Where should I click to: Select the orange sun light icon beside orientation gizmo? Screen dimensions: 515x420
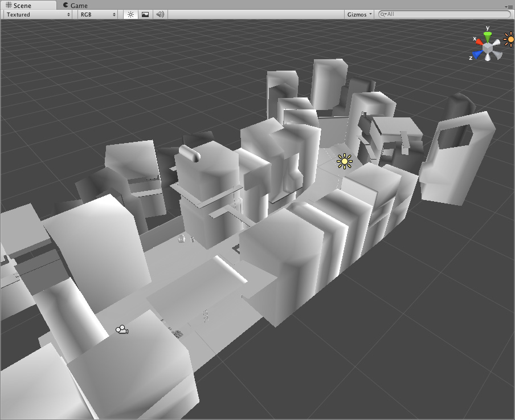coord(509,39)
